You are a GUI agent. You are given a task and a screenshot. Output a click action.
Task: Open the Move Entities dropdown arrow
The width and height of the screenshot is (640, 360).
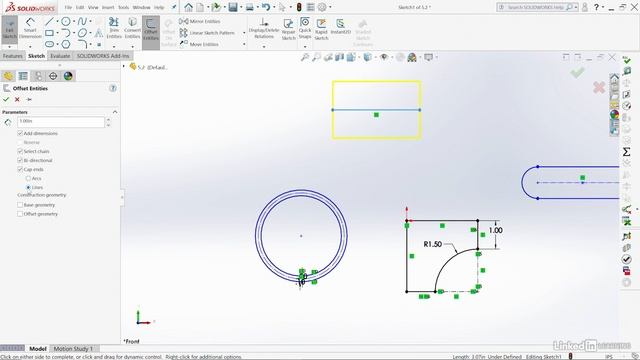[x=244, y=44]
